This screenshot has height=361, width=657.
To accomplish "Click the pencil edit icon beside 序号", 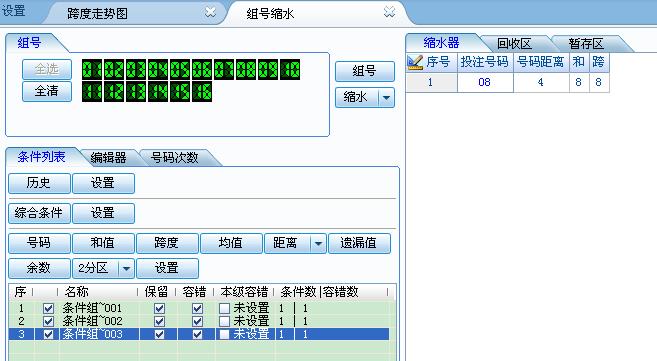I will (415, 62).
